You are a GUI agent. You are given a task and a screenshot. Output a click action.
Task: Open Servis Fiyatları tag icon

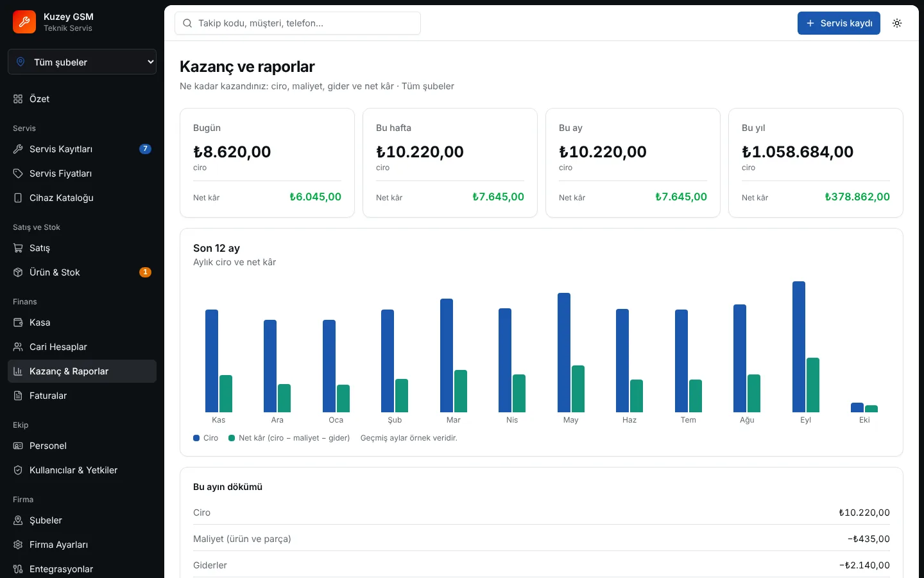pos(18,173)
